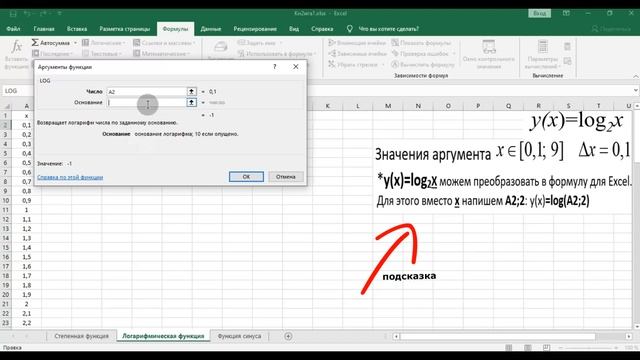Select column header M

pyautogui.click(x=388, y=106)
